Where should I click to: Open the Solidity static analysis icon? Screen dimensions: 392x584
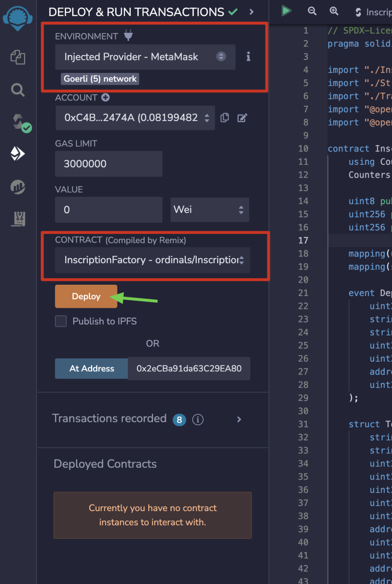18,187
